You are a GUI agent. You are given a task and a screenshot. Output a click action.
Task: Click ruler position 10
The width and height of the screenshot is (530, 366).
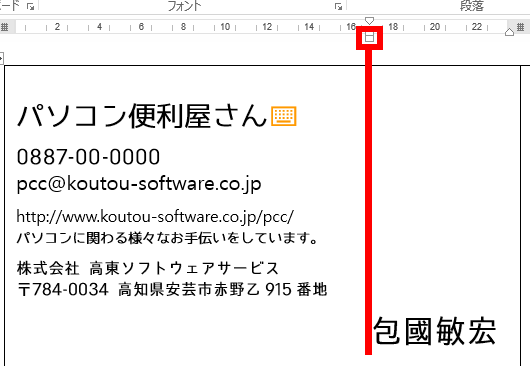pos(225,27)
